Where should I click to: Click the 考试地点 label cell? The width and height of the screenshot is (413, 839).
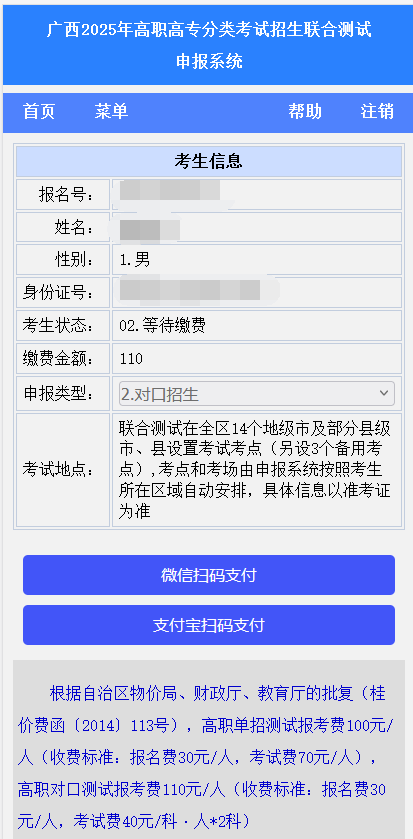click(x=63, y=470)
